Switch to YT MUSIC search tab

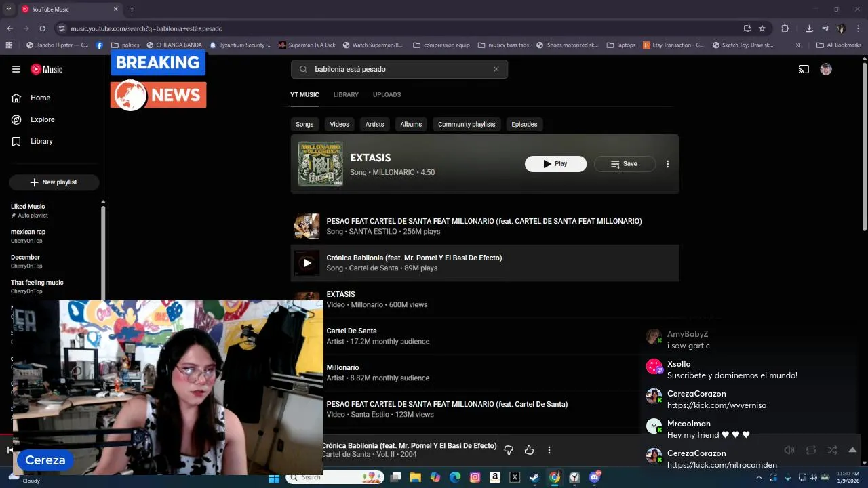click(304, 95)
